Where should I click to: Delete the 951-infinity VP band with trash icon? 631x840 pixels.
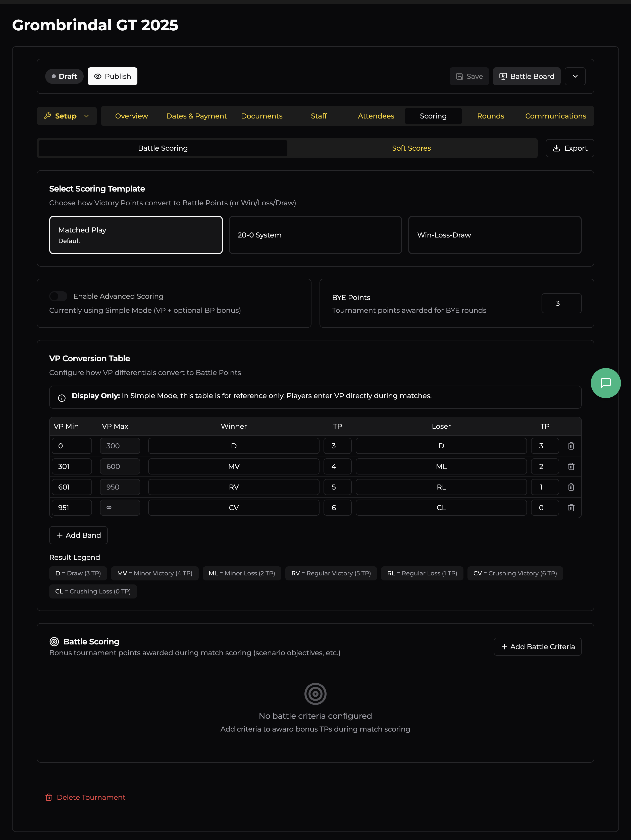coord(571,508)
